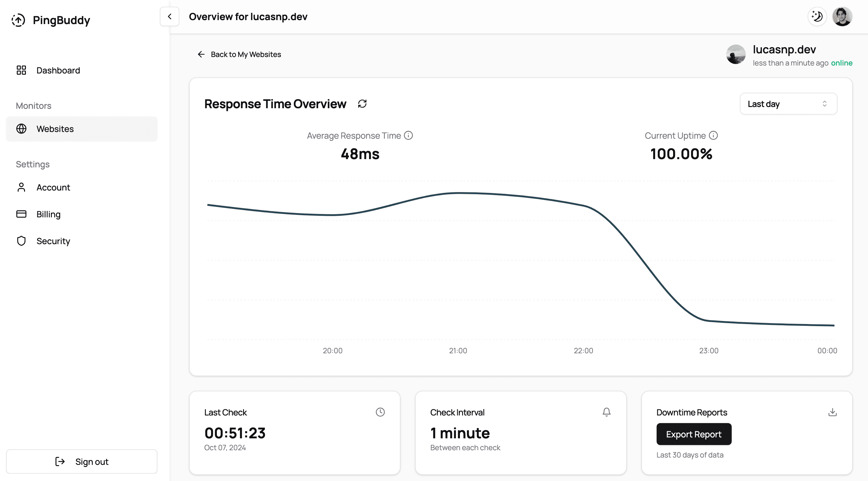This screenshot has height=481, width=868.
Task: Click the Between each check caption
Action: (465, 448)
